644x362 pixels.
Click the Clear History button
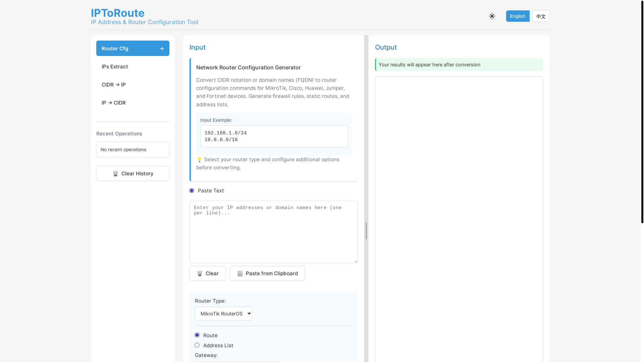[133, 174]
